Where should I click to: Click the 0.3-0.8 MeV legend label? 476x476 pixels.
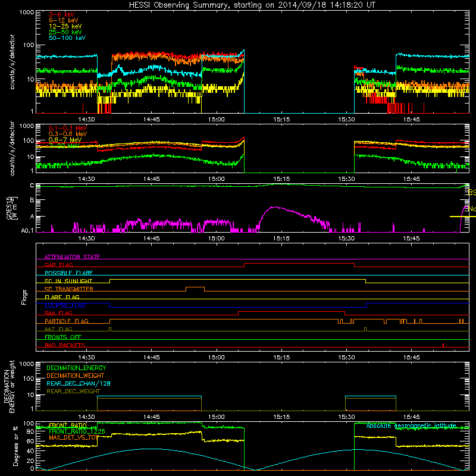tap(68, 134)
